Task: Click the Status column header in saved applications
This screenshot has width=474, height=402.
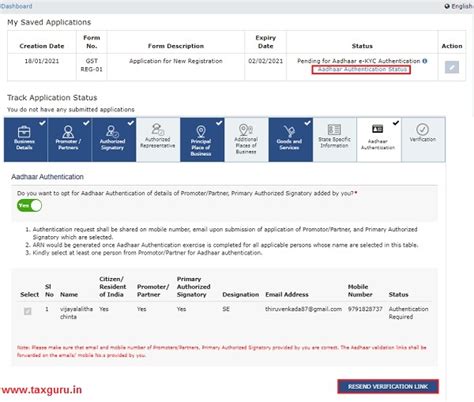Action: click(362, 46)
